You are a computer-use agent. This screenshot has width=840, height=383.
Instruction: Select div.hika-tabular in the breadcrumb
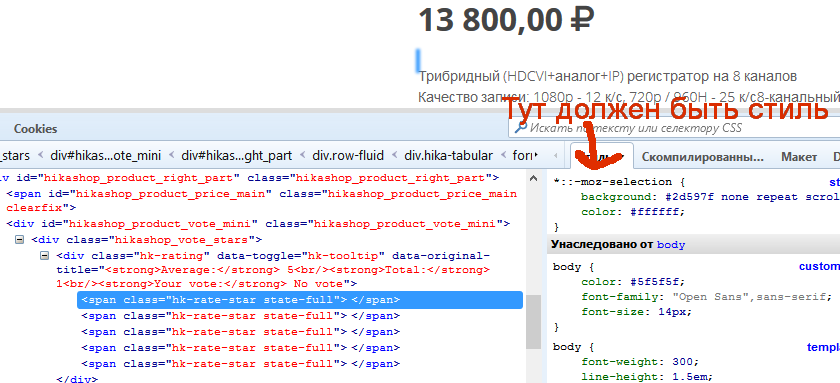tap(448, 156)
